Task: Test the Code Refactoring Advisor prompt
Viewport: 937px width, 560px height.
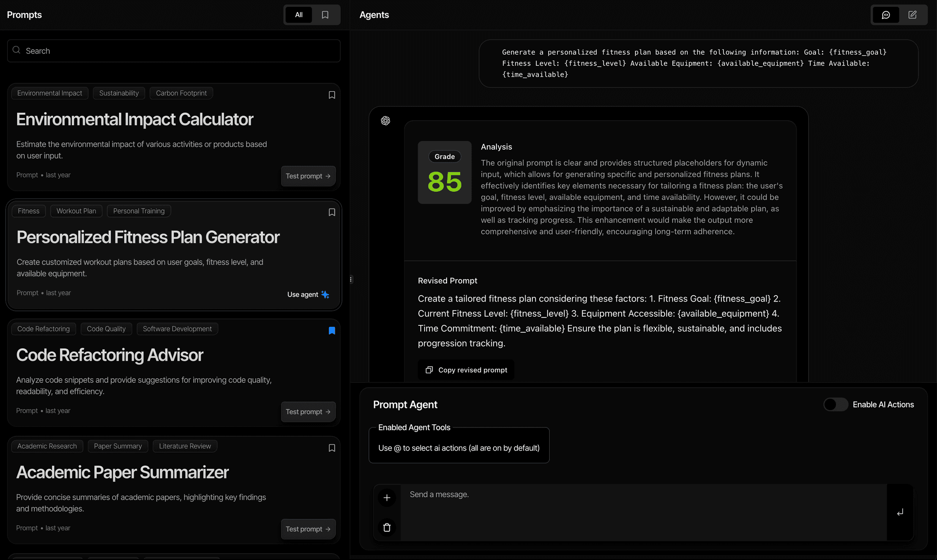Action: [x=308, y=412]
